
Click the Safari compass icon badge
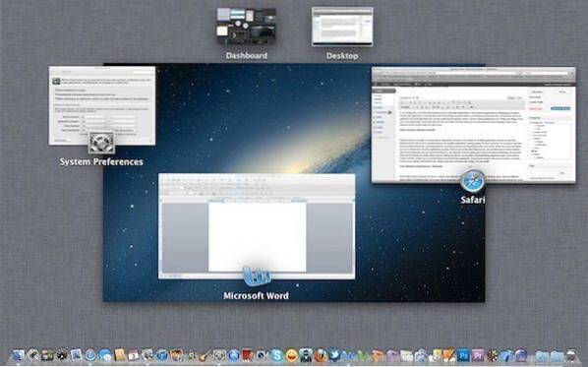tap(473, 181)
